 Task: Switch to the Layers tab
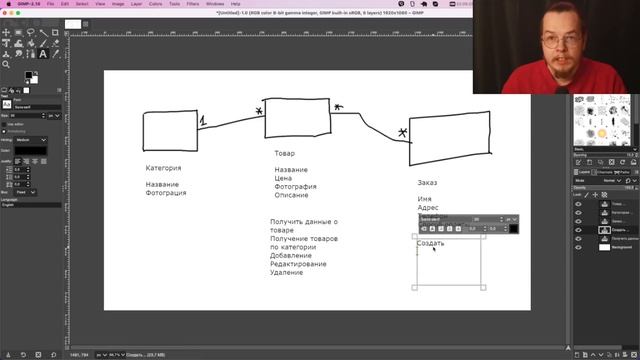click(x=582, y=172)
